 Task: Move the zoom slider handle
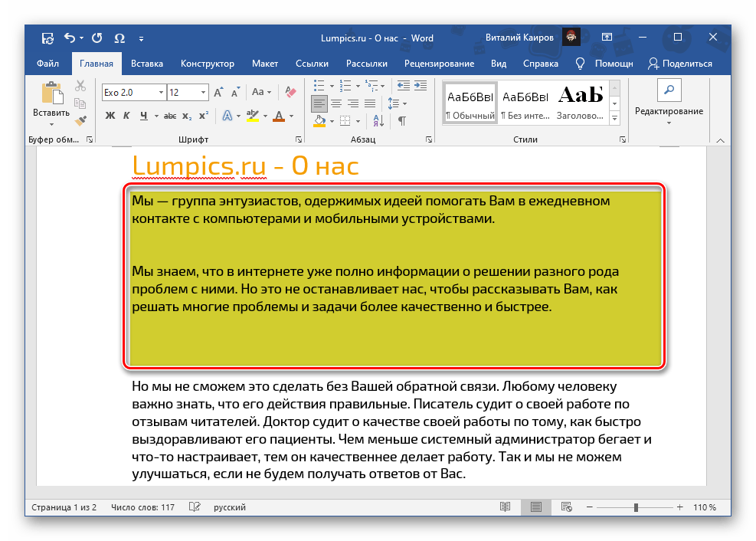[636, 507]
